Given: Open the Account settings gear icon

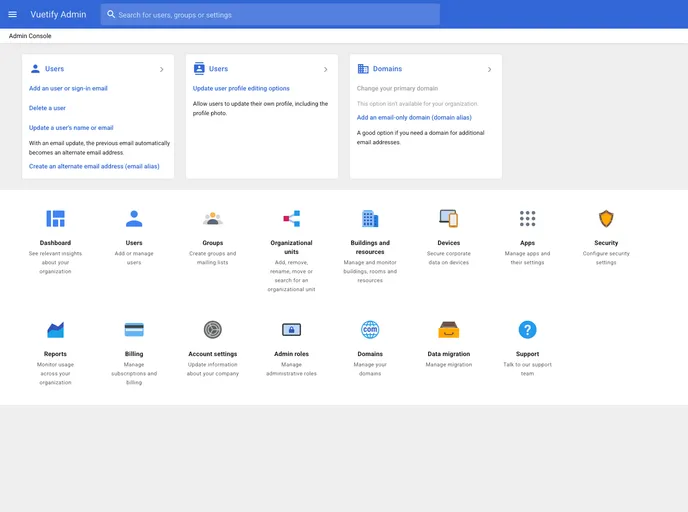Looking at the screenshot, I should pos(213,329).
